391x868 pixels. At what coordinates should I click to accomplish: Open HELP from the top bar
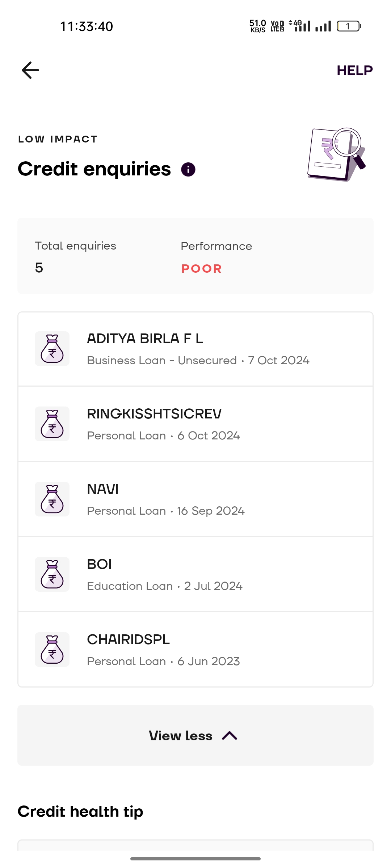[354, 71]
